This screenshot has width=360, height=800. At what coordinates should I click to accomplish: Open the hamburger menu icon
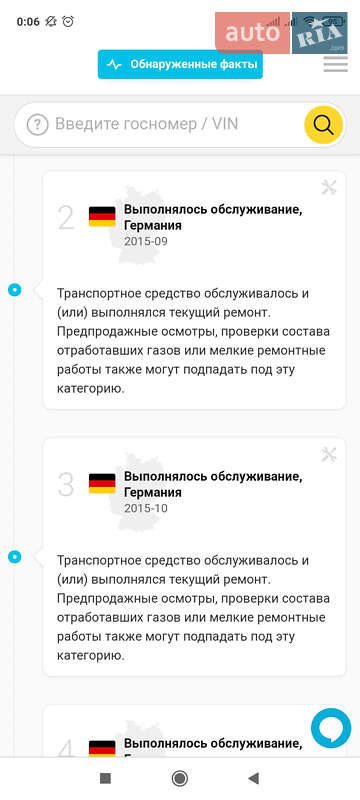(x=336, y=64)
